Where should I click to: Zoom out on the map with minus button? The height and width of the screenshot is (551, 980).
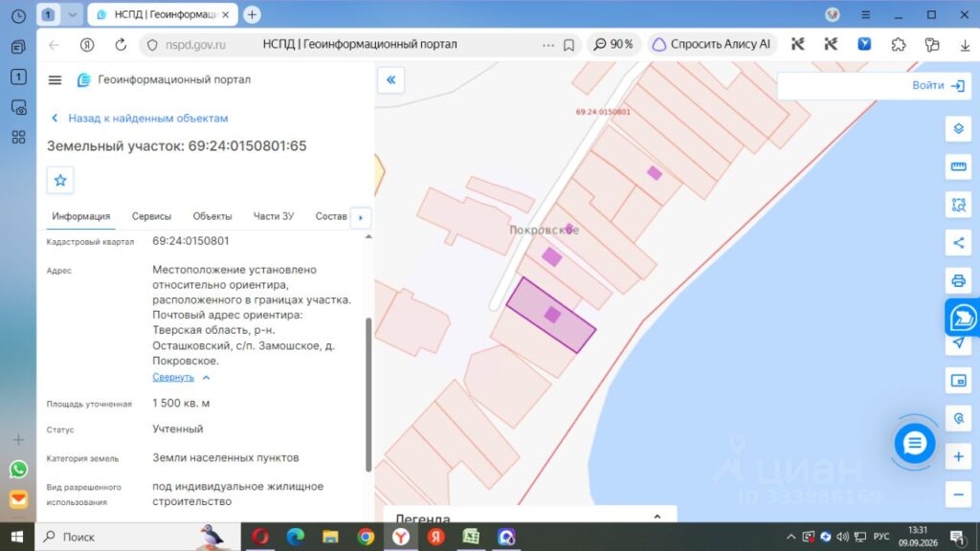958,495
